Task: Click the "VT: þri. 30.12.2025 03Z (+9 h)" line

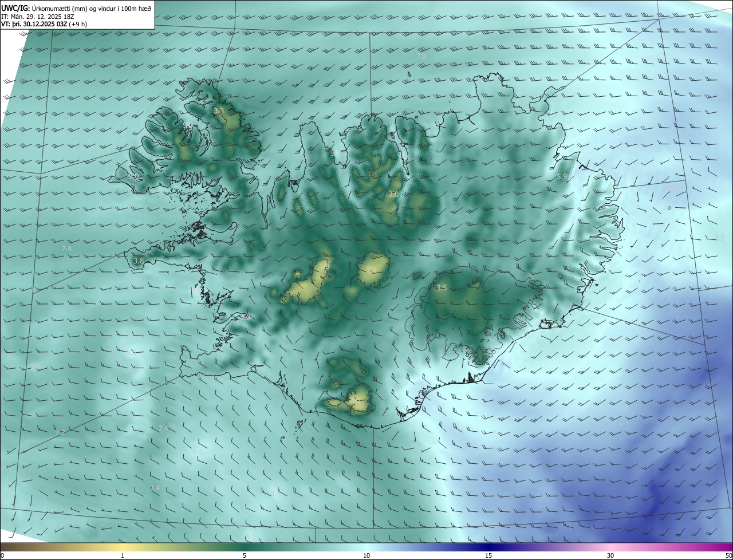Action: point(44,24)
